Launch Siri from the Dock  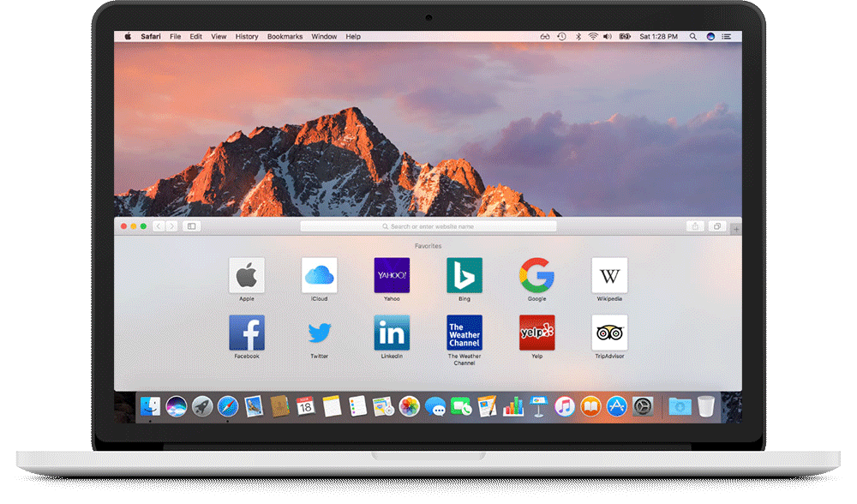pos(176,406)
